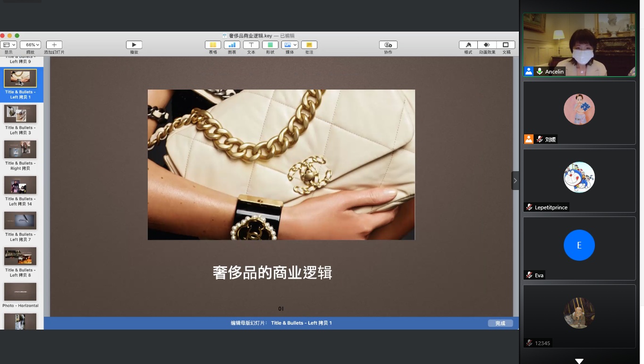Click the slide number 01 text
This screenshot has width=644, height=364.
(281, 309)
